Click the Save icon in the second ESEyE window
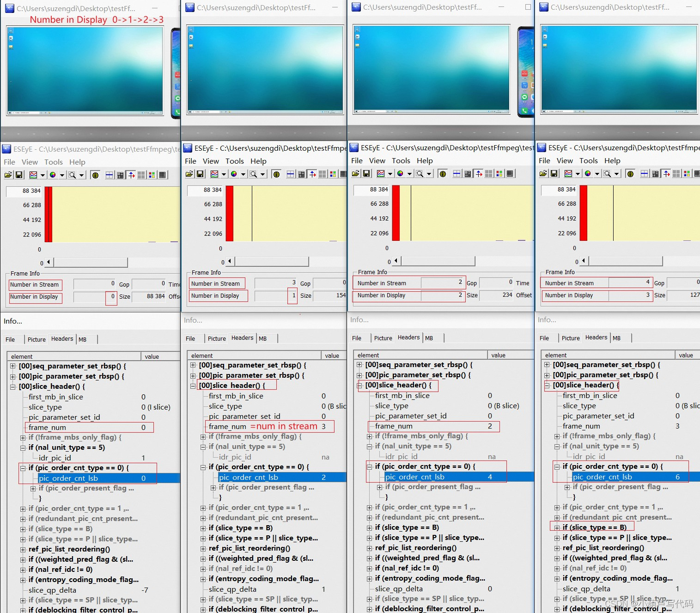This screenshot has width=700, height=613. point(200,174)
